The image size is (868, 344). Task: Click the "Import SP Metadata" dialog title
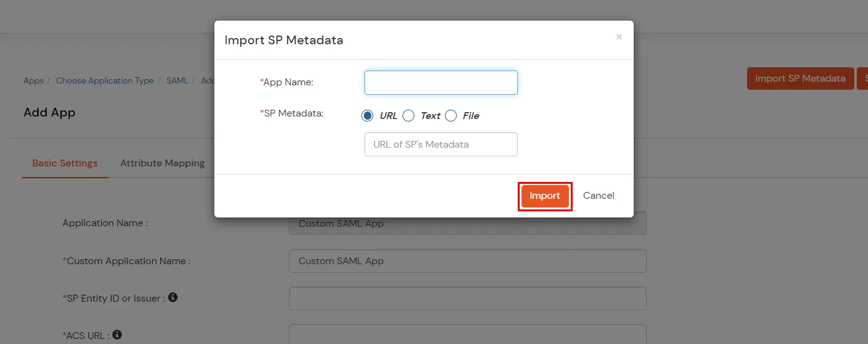tap(284, 40)
